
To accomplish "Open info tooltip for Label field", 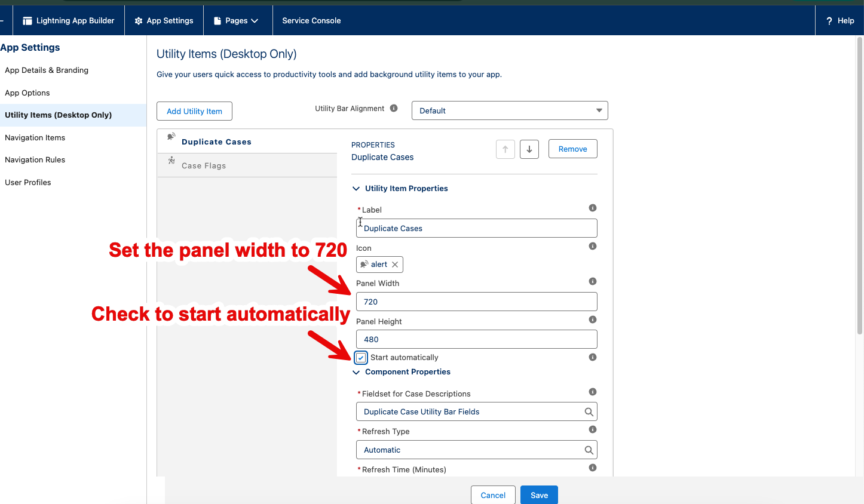I will [593, 208].
